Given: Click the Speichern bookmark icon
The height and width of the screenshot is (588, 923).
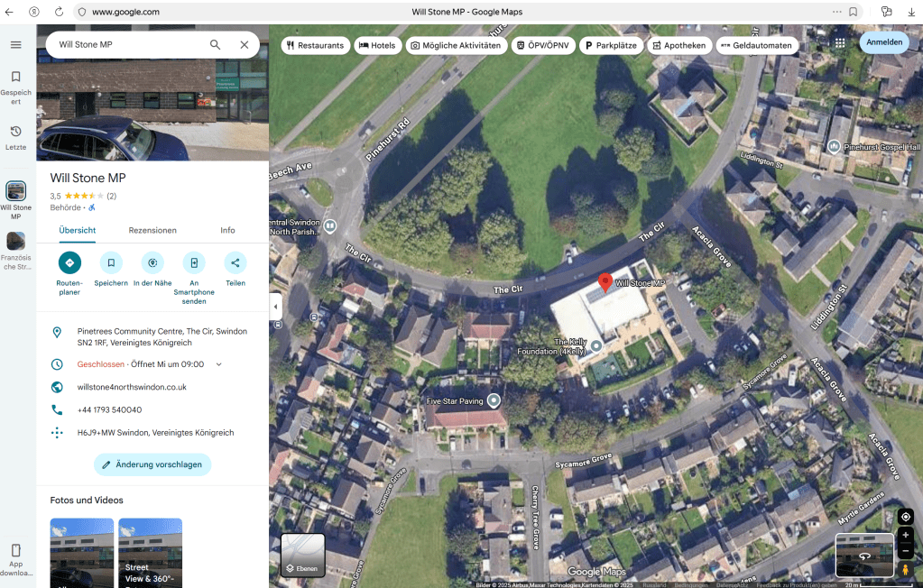Looking at the screenshot, I should point(111,262).
